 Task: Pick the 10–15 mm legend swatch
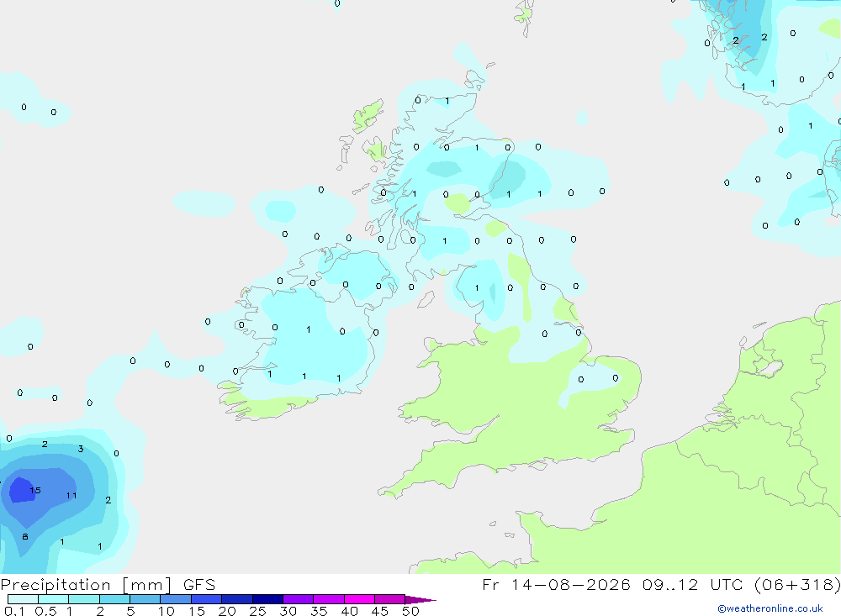pyautogui.click(x=176, y=599)
